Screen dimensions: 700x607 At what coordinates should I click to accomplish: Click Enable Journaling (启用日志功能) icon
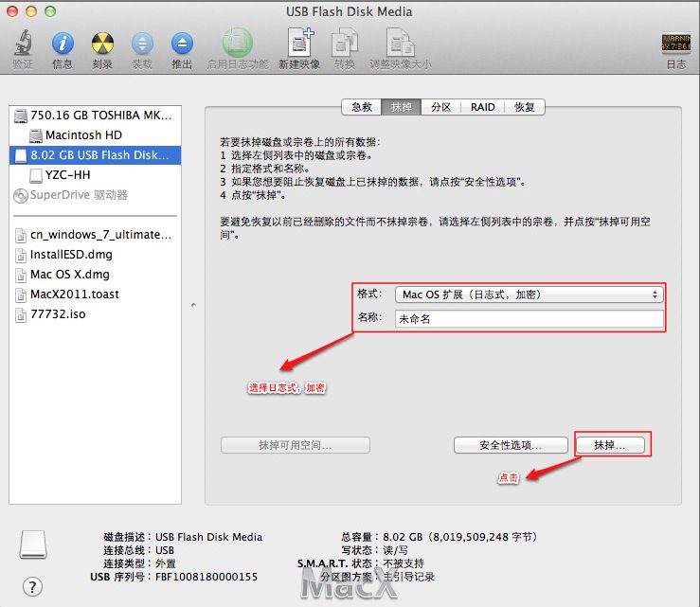(238, 43)
